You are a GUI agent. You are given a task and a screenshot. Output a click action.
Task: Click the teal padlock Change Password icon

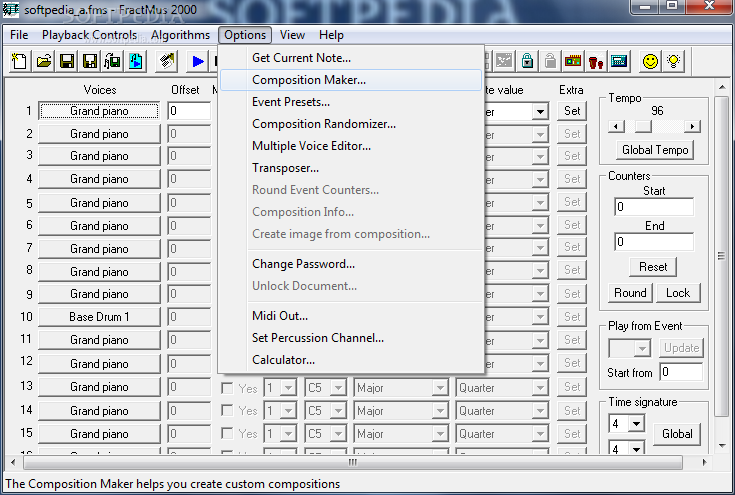(527, 61)
